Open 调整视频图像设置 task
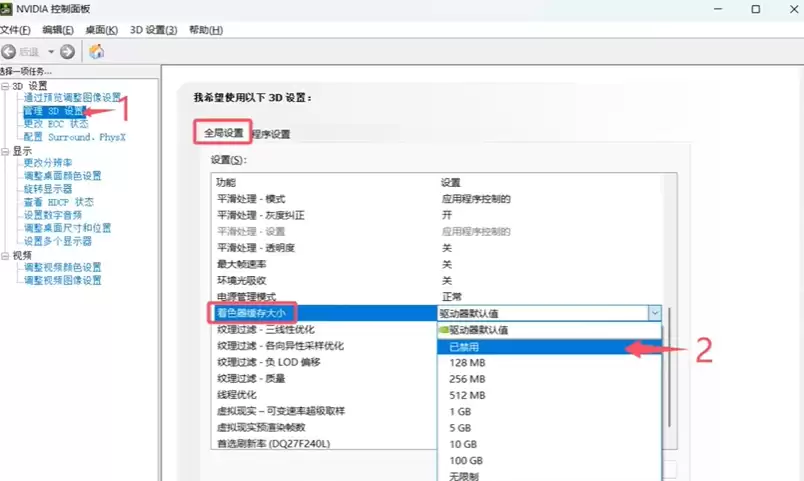Viewport: 804px width, 481px height. click(x=63, y=280)
